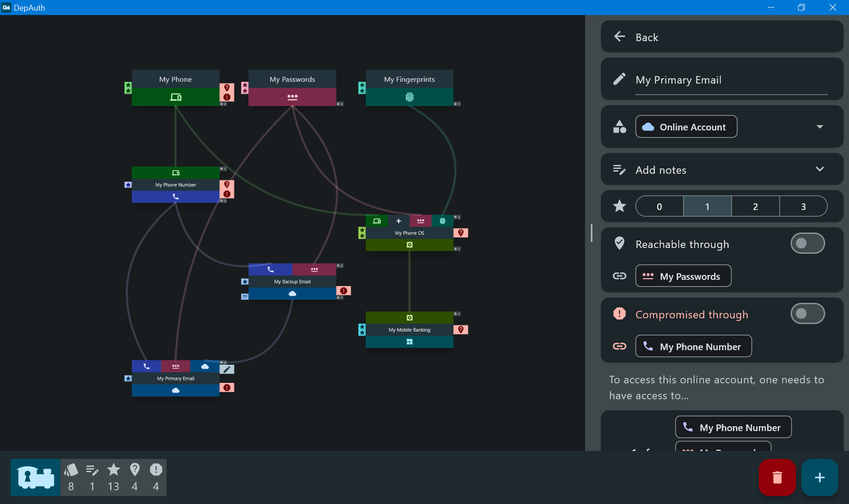The height and width of the screenshot is (504, 849).
Task: Click My Phone Number chip under Compromised through
Action: 693,347
